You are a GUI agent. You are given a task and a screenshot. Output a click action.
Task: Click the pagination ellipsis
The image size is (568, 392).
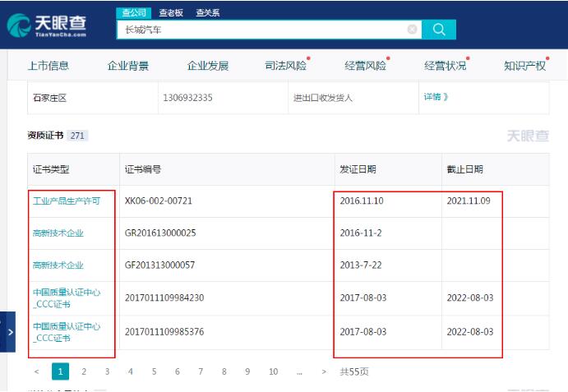(x=299, y=372)
